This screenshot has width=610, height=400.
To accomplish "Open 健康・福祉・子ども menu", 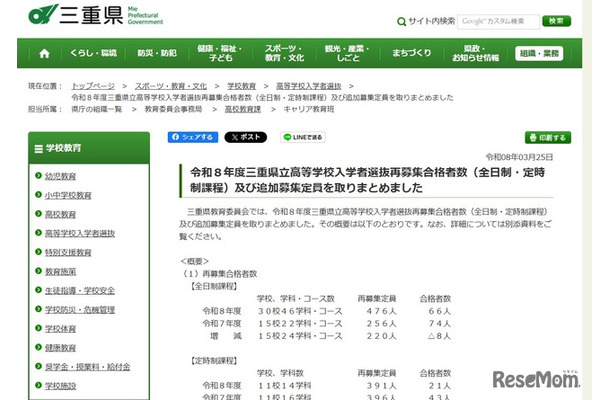I will 220,53.
